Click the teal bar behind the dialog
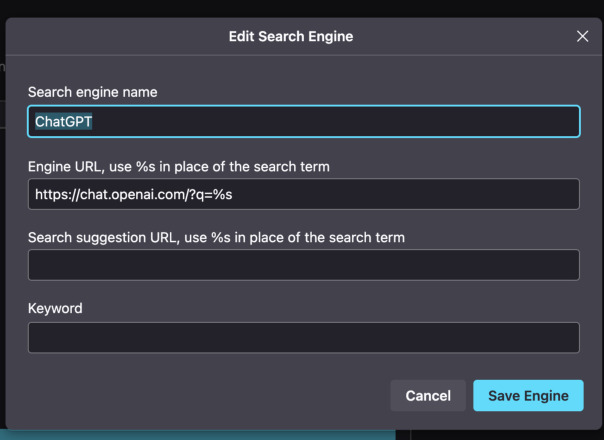This screenshot has width=604, height=440. click(200, 435)
